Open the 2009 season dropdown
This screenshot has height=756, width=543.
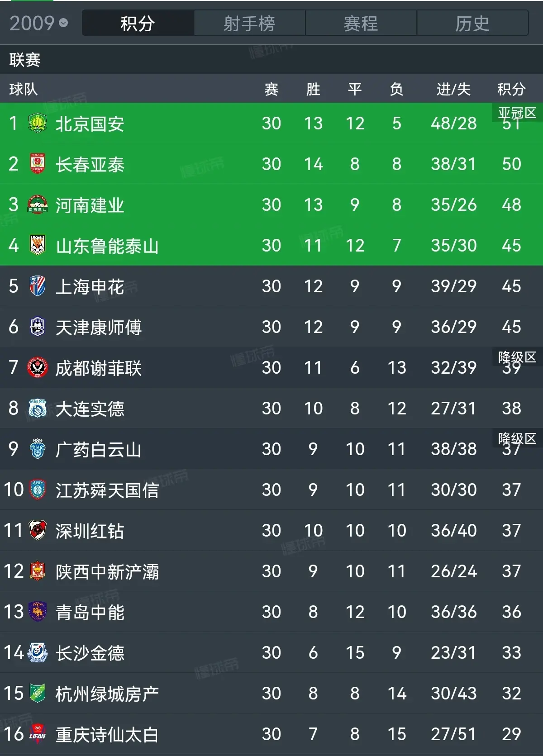38,23
